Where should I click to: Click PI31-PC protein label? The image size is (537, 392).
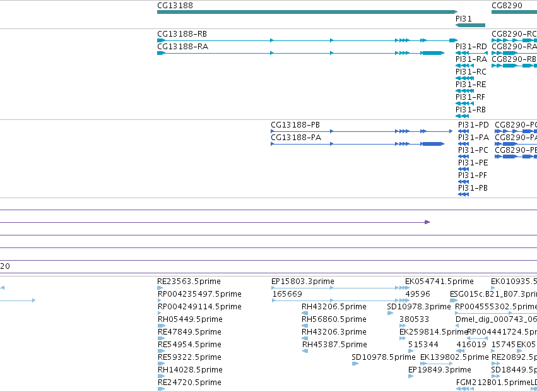(473, 150)
